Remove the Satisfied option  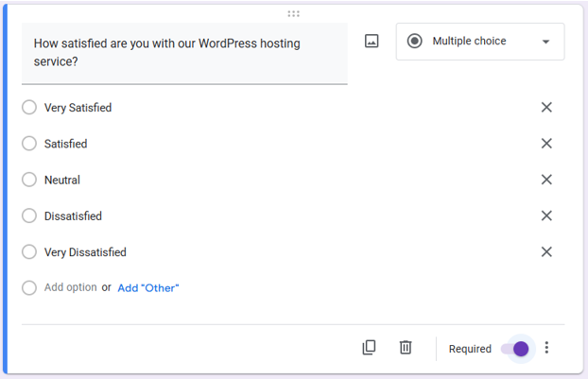(x=546, y=144)
